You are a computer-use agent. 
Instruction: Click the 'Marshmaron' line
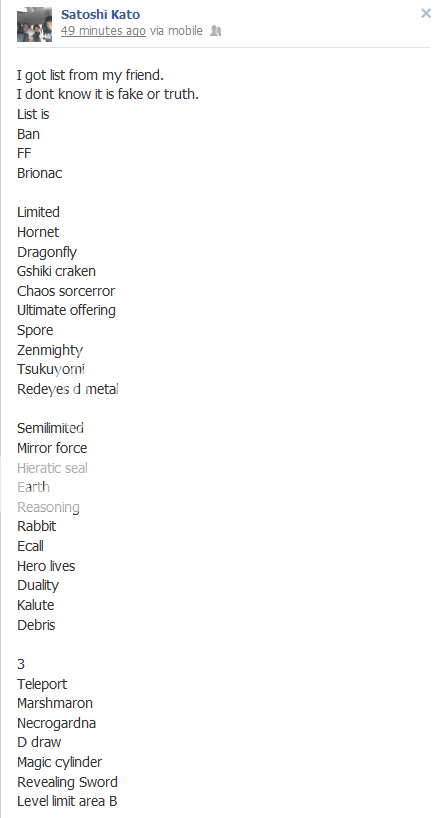click(55, 703)
